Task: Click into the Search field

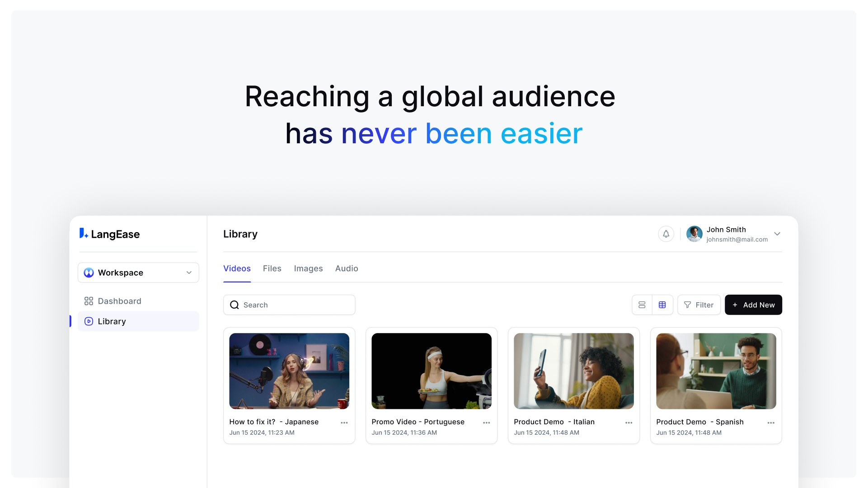Action: pyautogui.click(x=296, y=305)
